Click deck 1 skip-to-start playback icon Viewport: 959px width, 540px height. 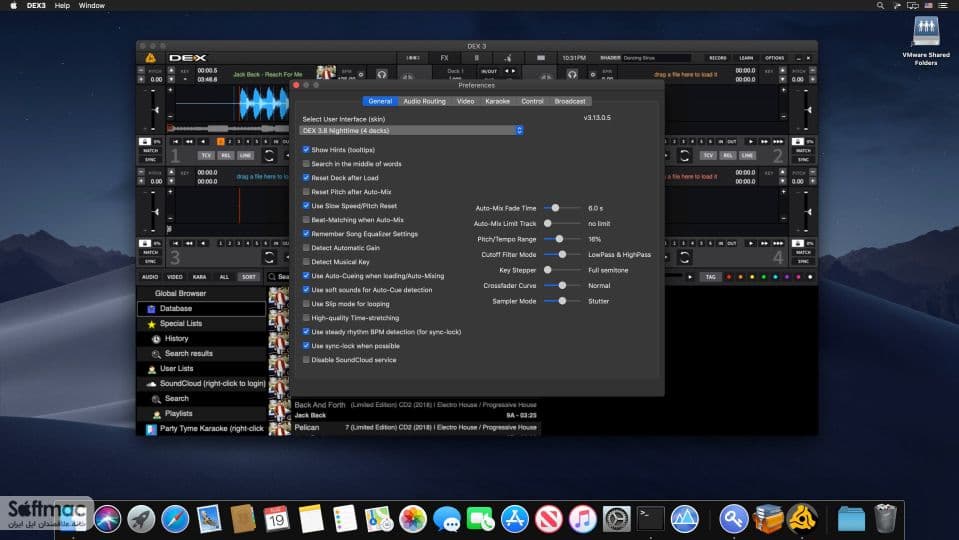(176, 141)
